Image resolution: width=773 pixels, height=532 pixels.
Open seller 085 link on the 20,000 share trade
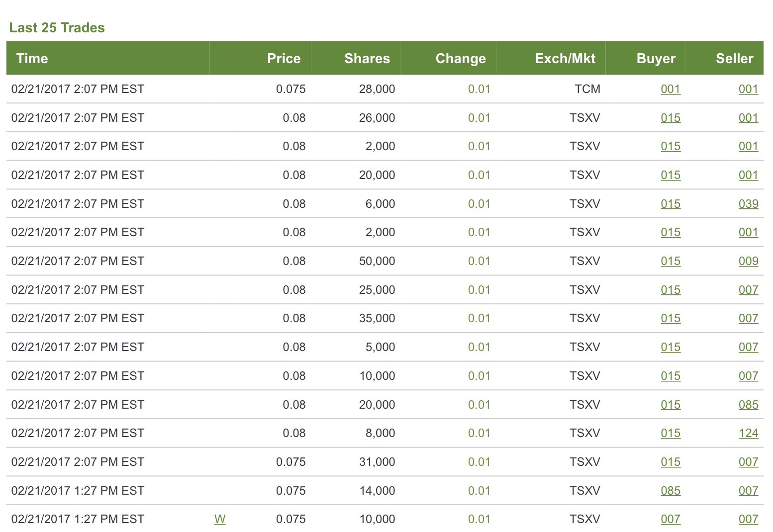click(x=748, y=405)
